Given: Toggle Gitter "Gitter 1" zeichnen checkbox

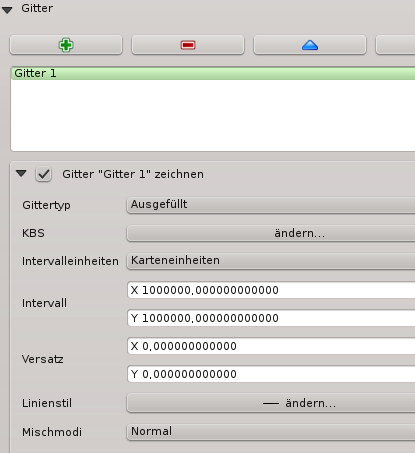Looking at the screenshot, I should pos(44,174).
